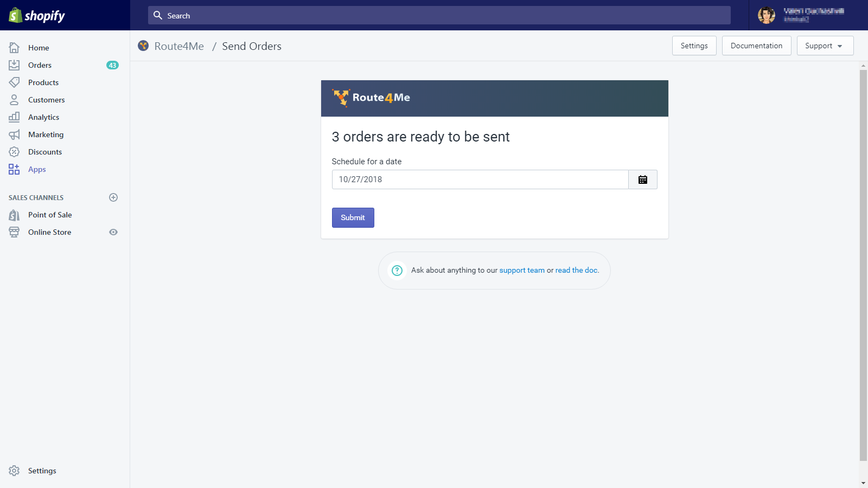The height and width of the screenshot is (488, 868).
Task: Click the Marketing megaphone icon
Action: coord(14,134)
